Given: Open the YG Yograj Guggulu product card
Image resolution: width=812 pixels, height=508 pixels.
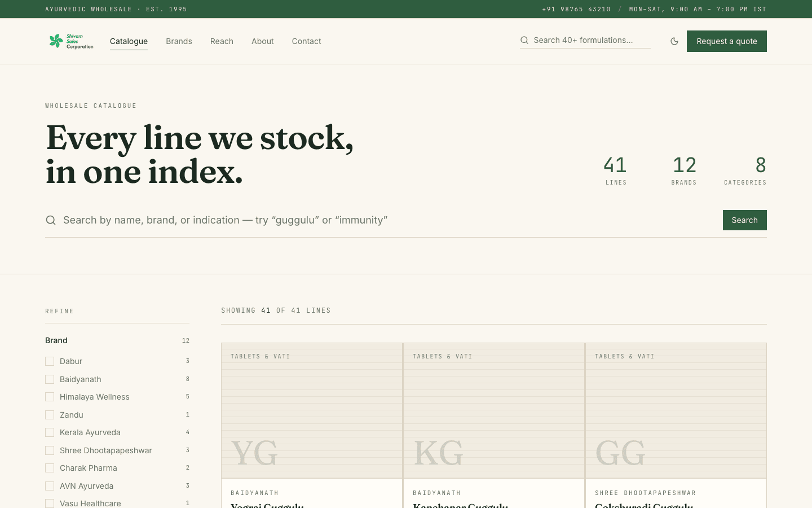Looking at the screenshot, I should pyautogui.click(x=312, y=426).
